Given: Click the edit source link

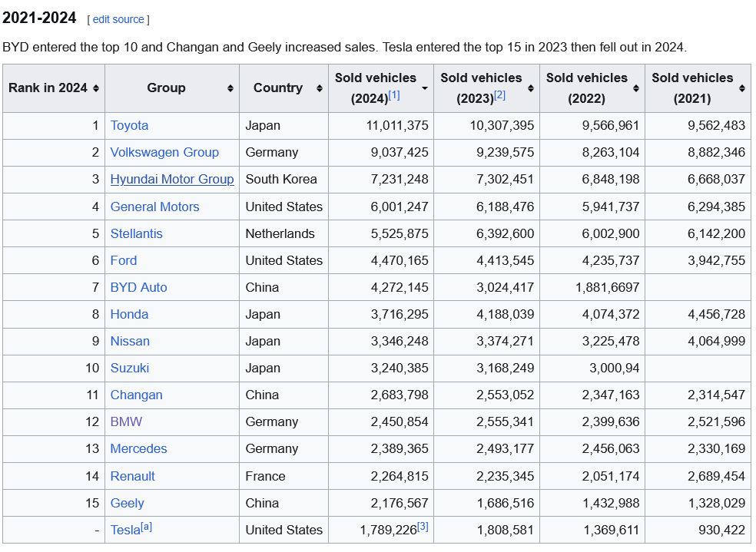Looking at the screenshot, I should (x=118, y=19).
